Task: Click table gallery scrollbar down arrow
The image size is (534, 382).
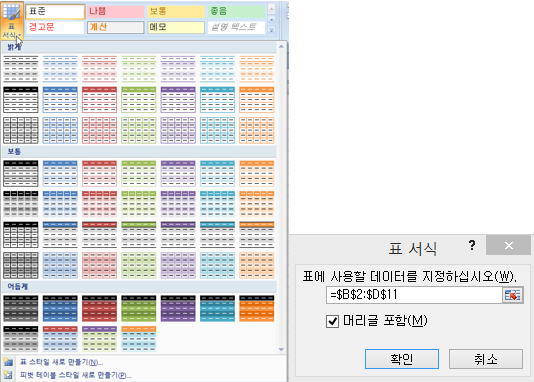Action: tap(281, 350)
